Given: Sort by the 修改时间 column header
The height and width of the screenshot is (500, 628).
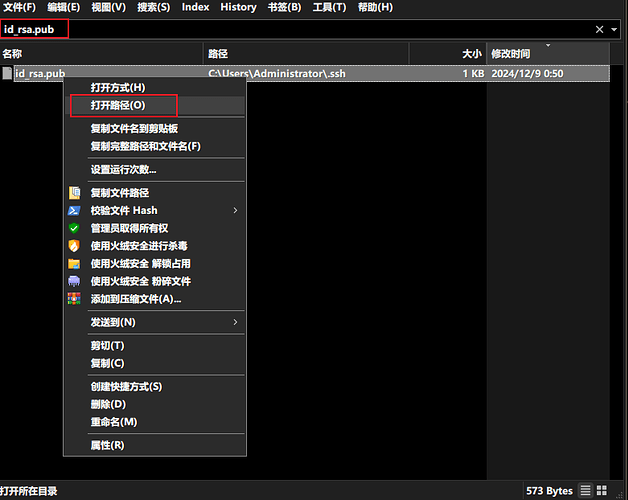Looking at the screenshot, I should 548,54.
